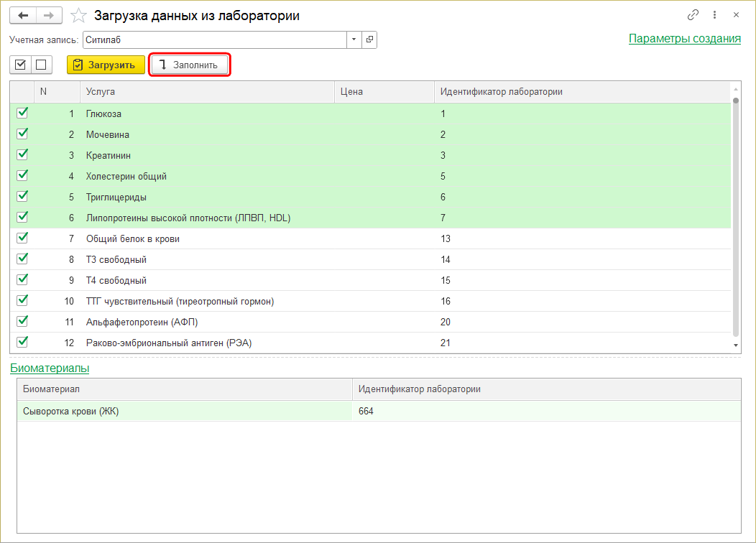The width and height of the screenshot is (756, 543).
Task: Uncheck all rows with the empty box icon
Action: 40,65
